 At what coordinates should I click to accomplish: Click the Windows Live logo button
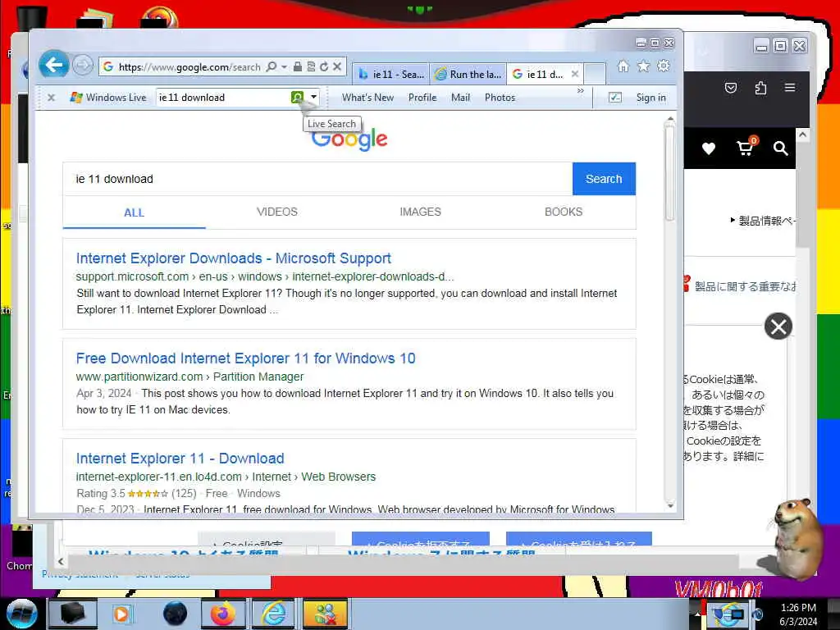pyautogui.click(x=108, y=98)
